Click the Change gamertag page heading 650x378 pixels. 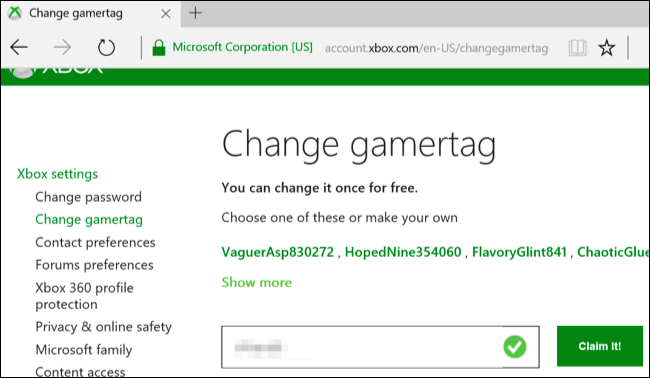pyautogui.click(x=359, y=145)
